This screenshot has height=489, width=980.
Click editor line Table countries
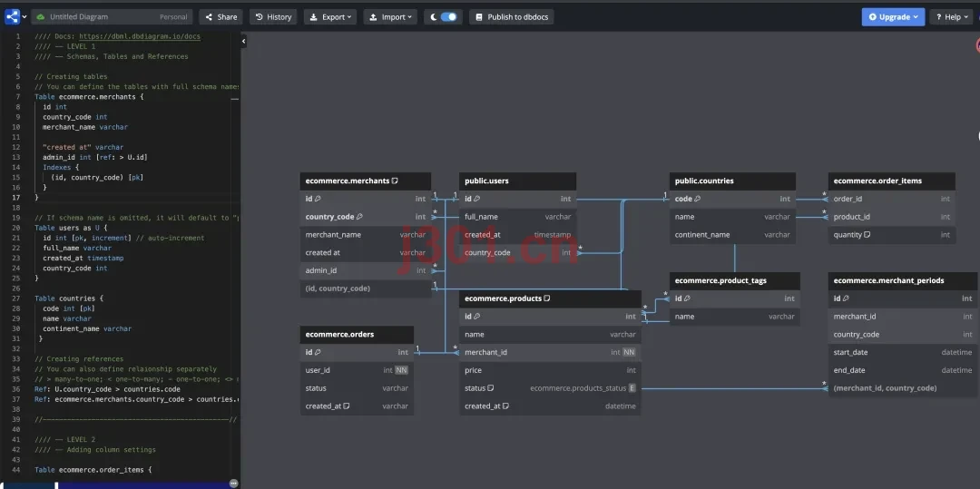point(69,298)
